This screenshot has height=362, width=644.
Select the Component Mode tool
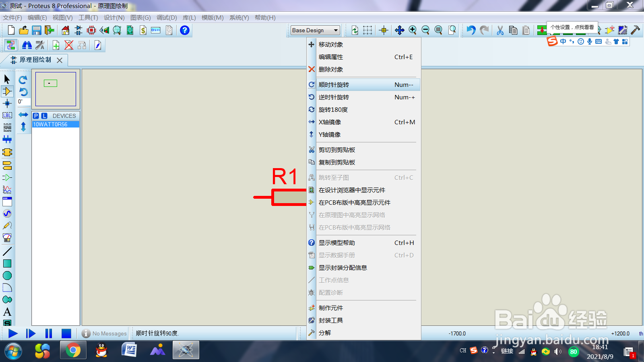7,91
